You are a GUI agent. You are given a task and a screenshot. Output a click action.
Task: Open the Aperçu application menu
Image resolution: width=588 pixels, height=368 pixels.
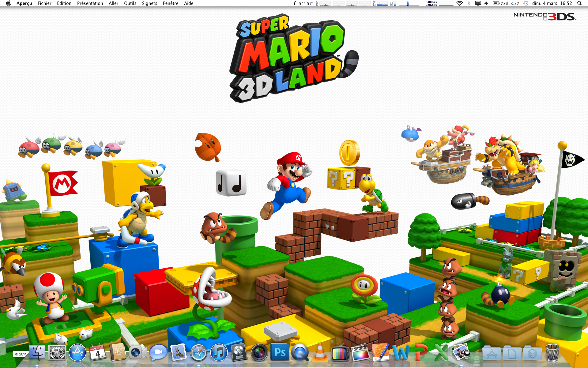pyautogui.click(x=24, y=3)
